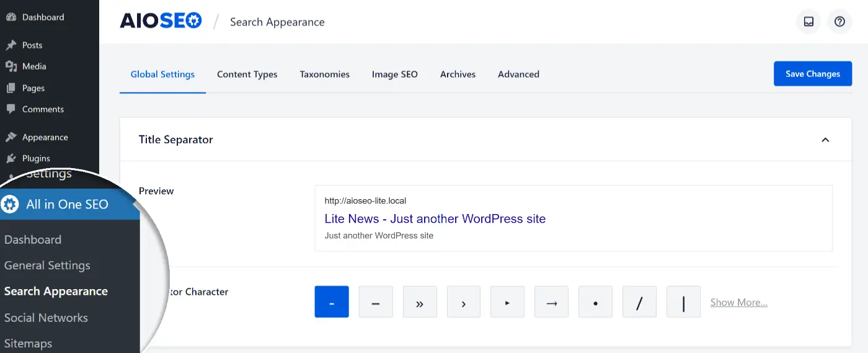The height and width of the screenshot is (353, 868).
Task: Open the Plugins menu label
Action: (x=36, y=158)
